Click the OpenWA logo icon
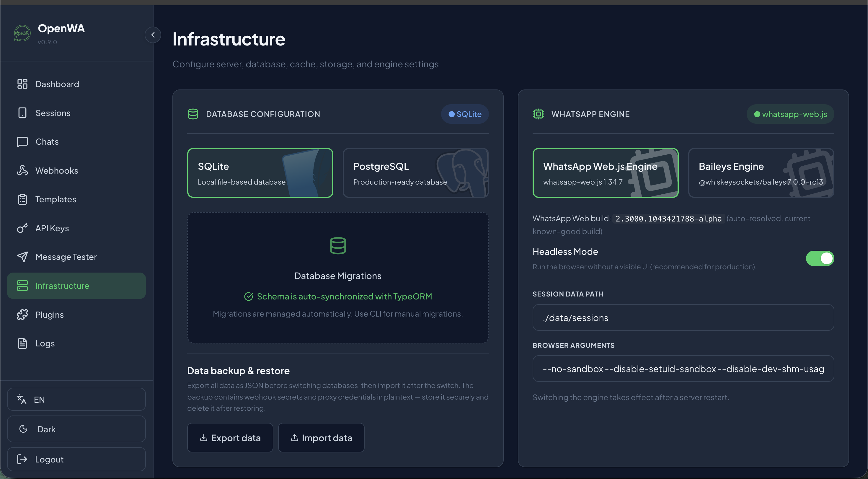 (22, 33)
